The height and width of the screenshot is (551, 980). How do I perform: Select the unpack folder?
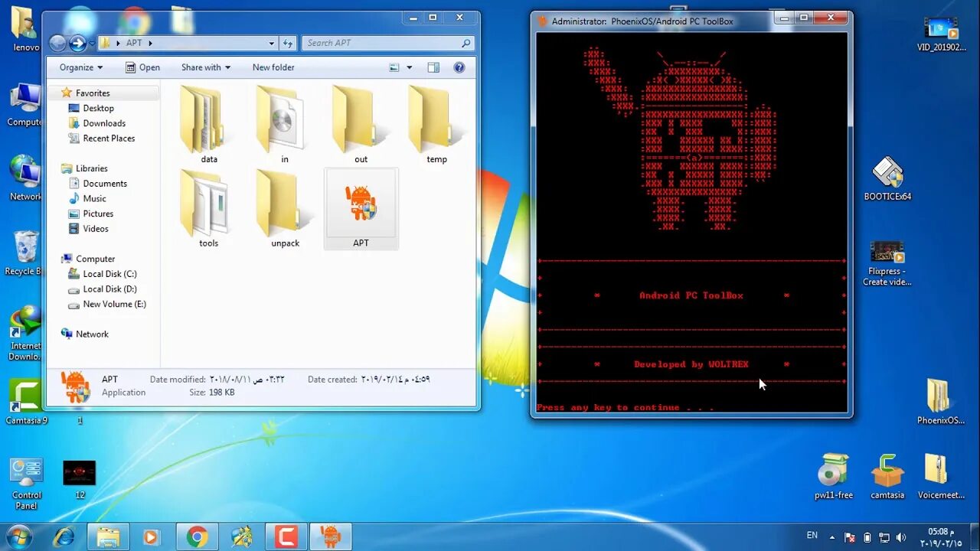point(284,208)
